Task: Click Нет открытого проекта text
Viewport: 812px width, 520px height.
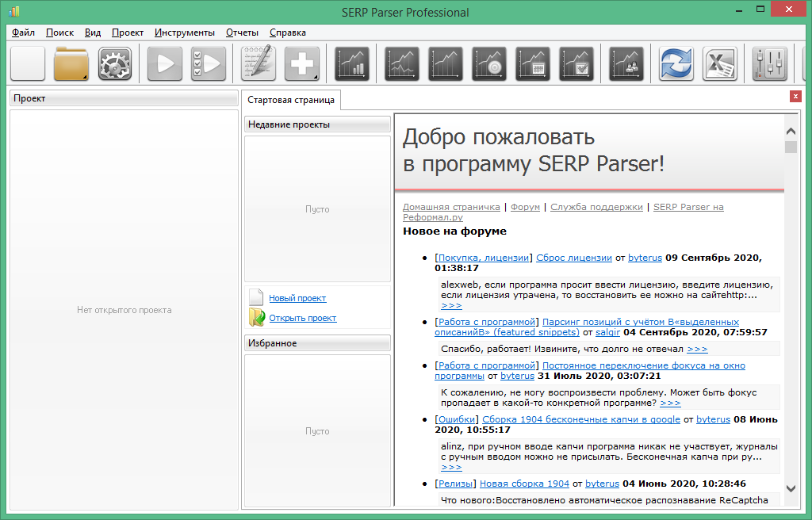Action: click(x=124, y=310)
